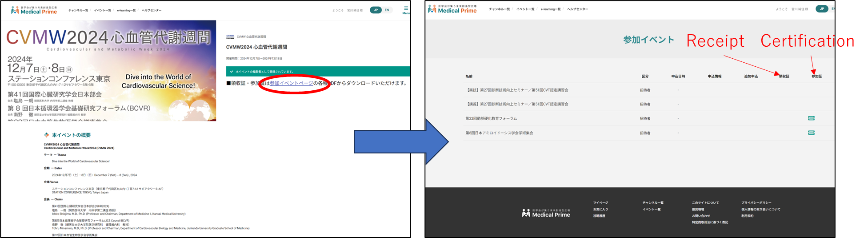Viewport: 868px width, 238px height.
Task: Open イベント一覧 in left page navigation
Action: tap(102, 10)
